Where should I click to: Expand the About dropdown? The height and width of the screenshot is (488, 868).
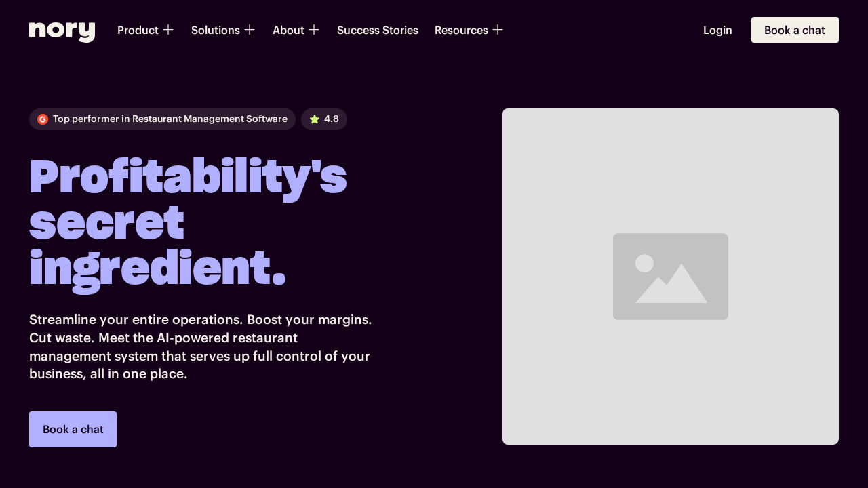[x=288, y=30]
